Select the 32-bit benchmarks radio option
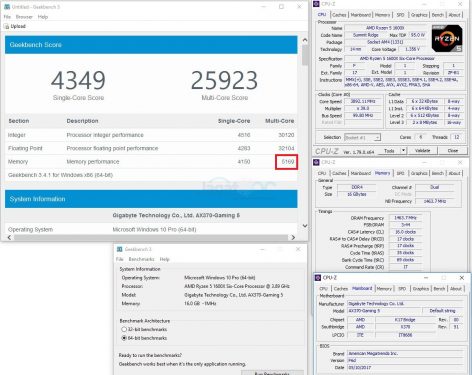 coord(124,329)
